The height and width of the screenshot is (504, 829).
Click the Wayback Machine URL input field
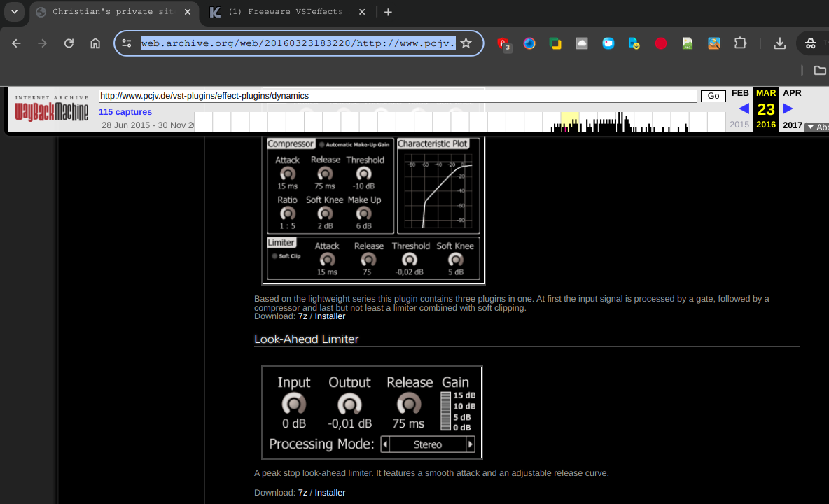coord(398,96)
